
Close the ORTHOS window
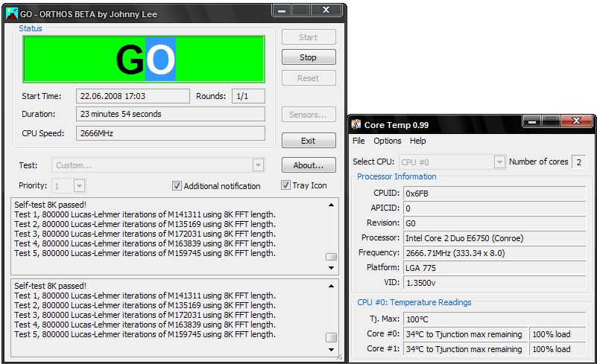(326, 10)
